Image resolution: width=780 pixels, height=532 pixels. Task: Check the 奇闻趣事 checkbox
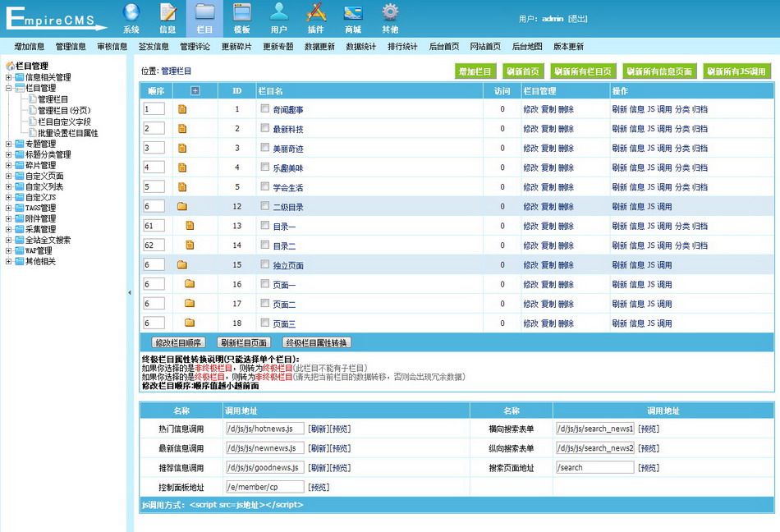265,108
